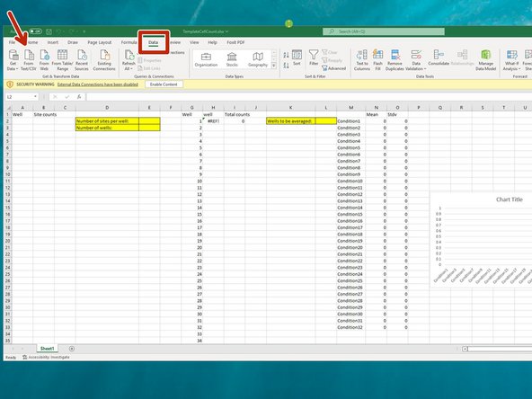Viewport: 532px width, 399px height.
Task: Import data From Text/CSV
Action: click(29, 59)
